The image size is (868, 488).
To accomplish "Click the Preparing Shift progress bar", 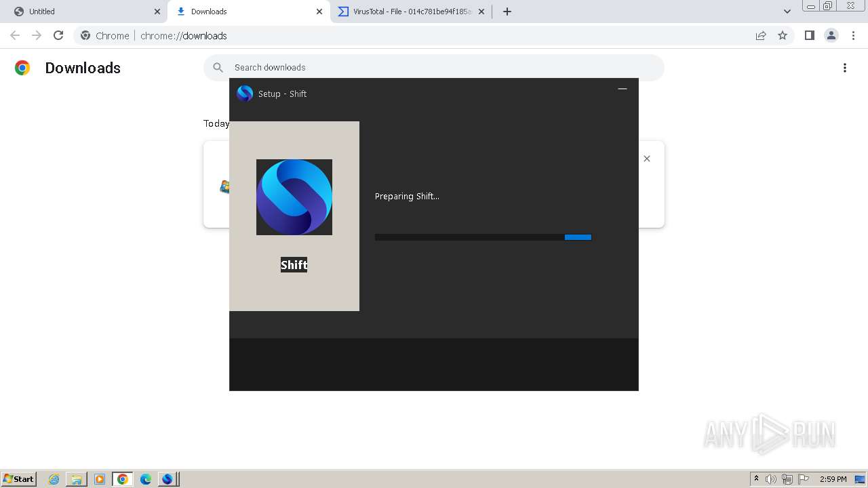I will tap(484, 237).
